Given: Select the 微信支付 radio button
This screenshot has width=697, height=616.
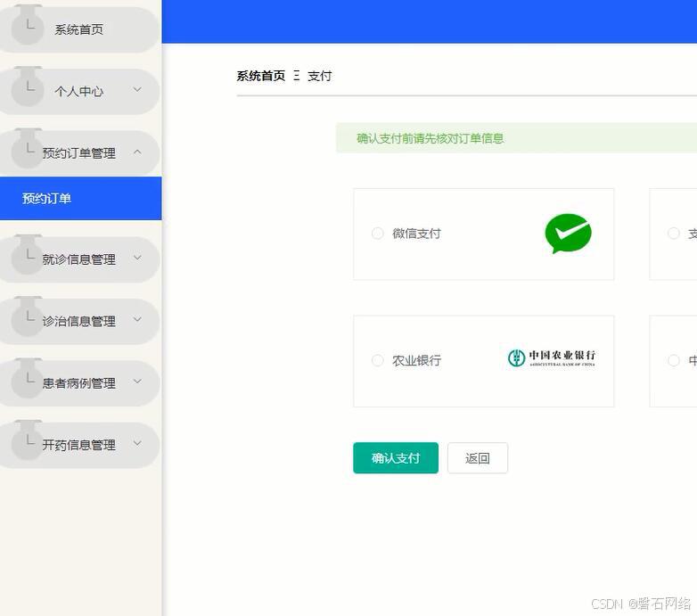Looking at the screenshot, I should pos(377,234).
